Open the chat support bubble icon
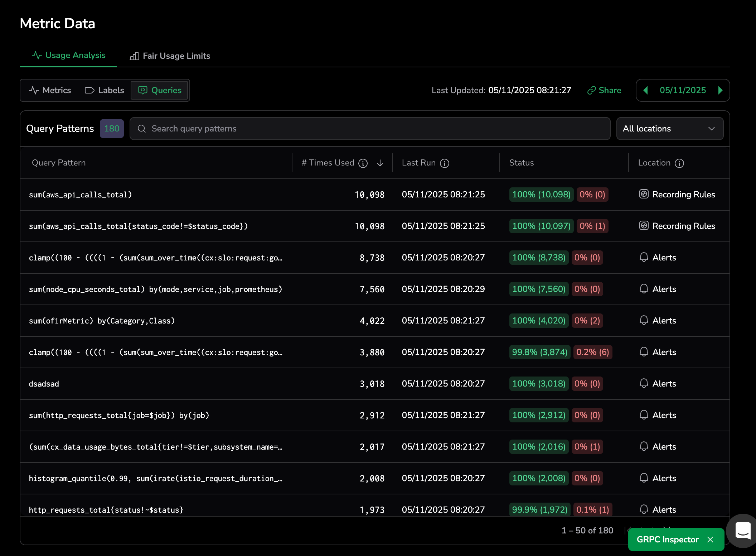This screenshot has width=756, height=556. pyautogui.click(x=743, y=531)
